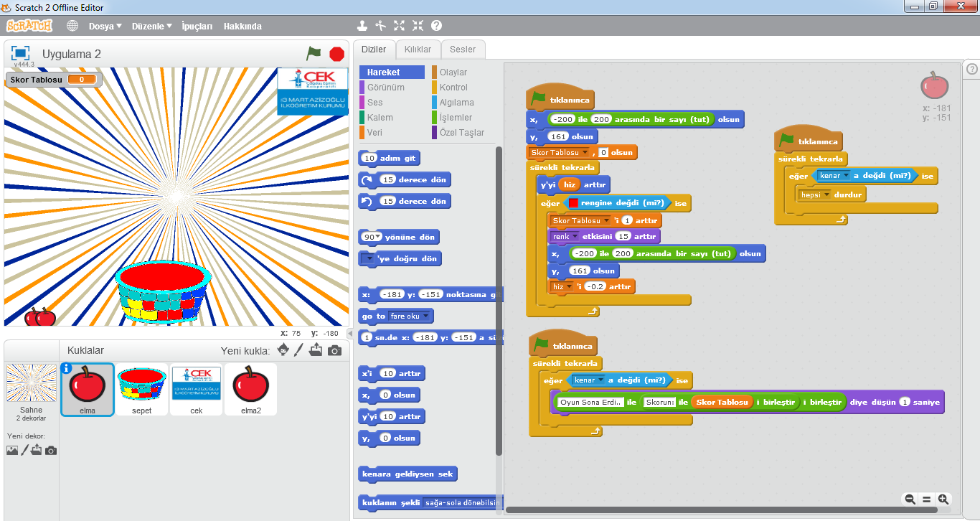Image resolution: width=980 pixels, height=521 pixels.
Task: Click step value field in 'adım git' block
Action: (x=370, y=159)
